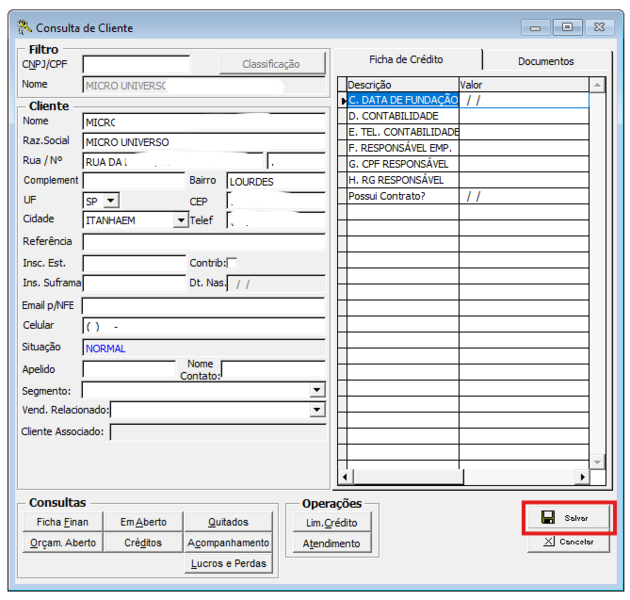The height and width of the screenshot is (600, 630).
Task: Click the Nome Contato input field
Action: point(273,369)
